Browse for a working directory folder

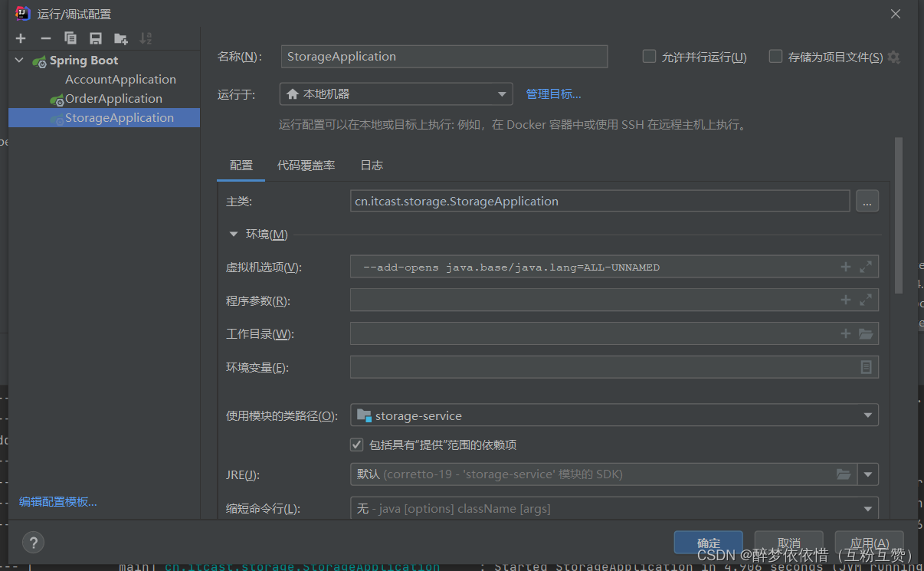coord(867,333)
